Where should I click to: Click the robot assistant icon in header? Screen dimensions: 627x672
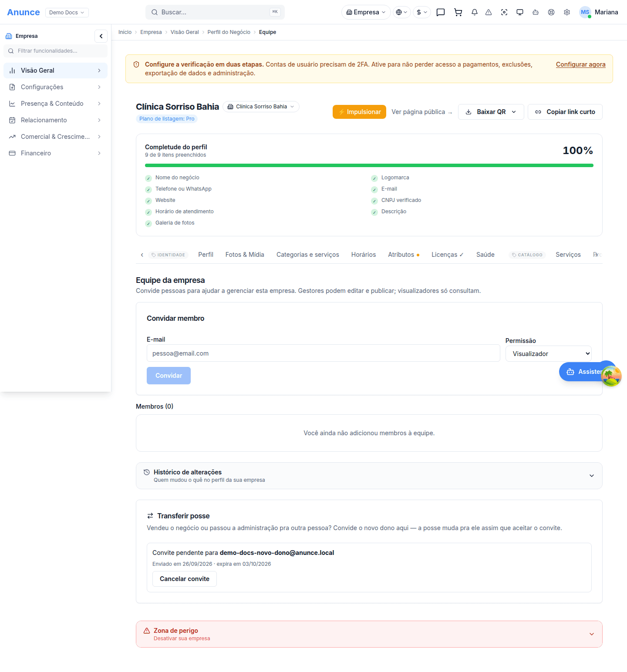click(536, 12)
